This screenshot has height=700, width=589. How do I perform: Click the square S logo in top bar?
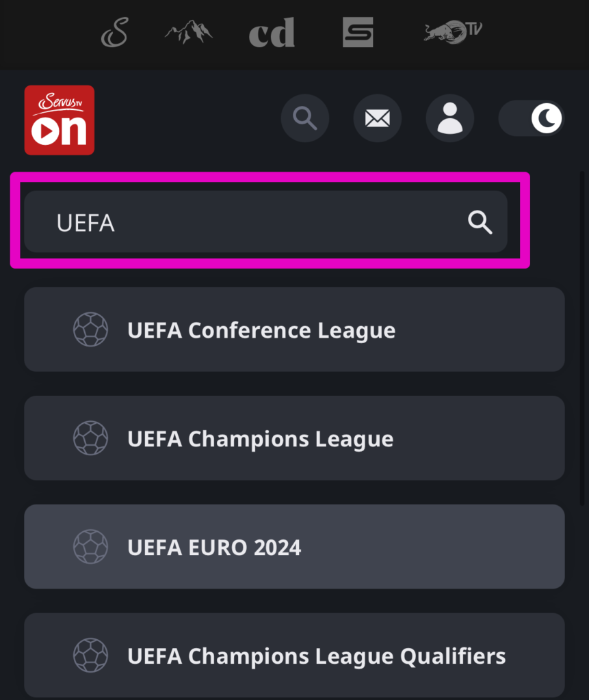[x=358, y=32]
